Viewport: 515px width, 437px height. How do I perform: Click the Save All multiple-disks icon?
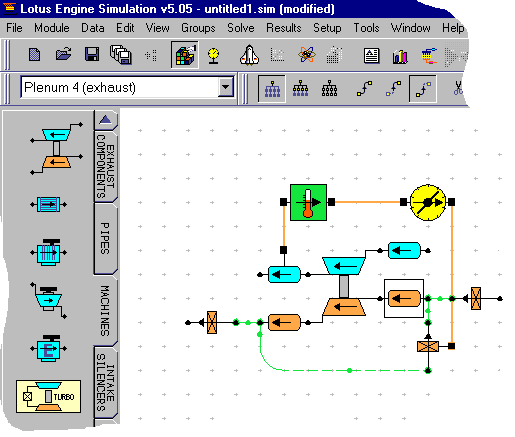(121, 55)
